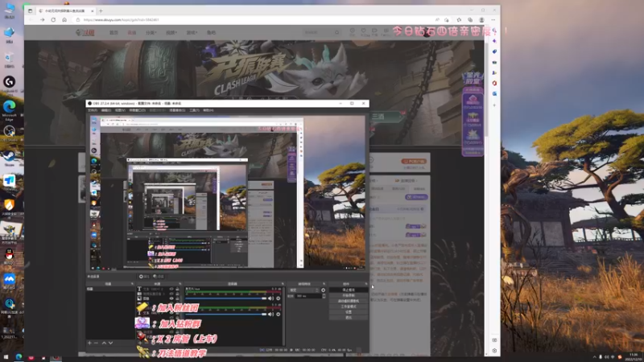The height and width of the screenshot is (362, 644).
Task: Click the Douyu search magnifier icon
Action: pos(336,32)
